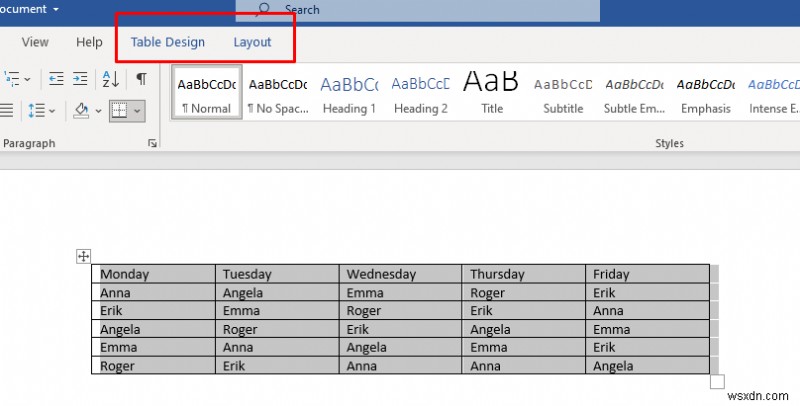Viewport: 800px width, 406px height.
Task: Open the View tab
Action: click(x=35, y=42)
